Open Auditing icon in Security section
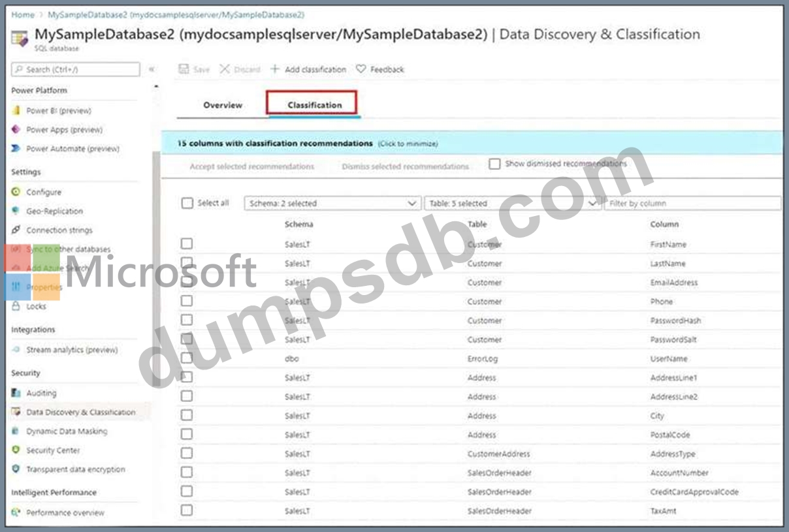 pyautogui.click(x=16, y=393)
